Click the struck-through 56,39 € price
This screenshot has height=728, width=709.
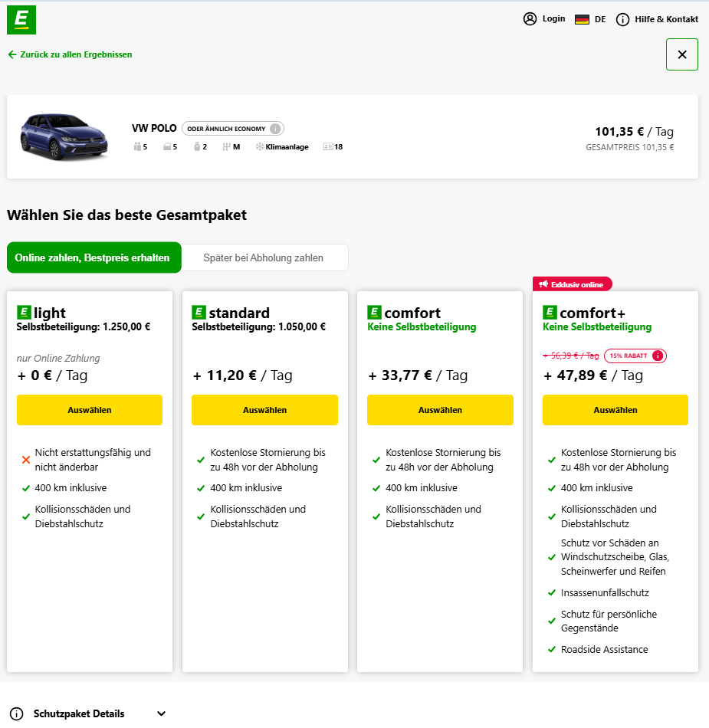click(x=571, y=356)
